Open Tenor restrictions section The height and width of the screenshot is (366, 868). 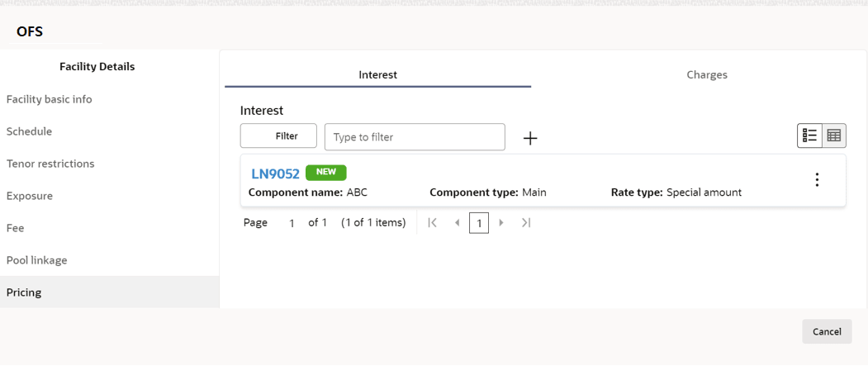(x=50, y=164)
